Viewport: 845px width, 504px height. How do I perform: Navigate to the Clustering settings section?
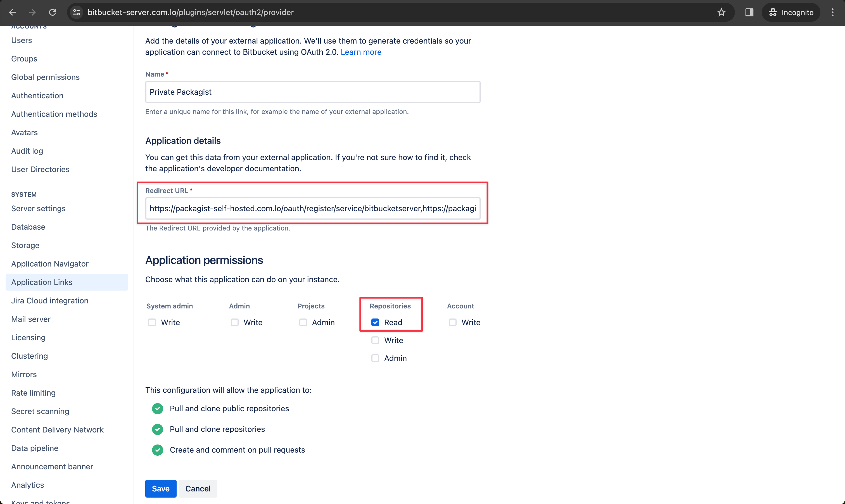(x=29, y=355)
